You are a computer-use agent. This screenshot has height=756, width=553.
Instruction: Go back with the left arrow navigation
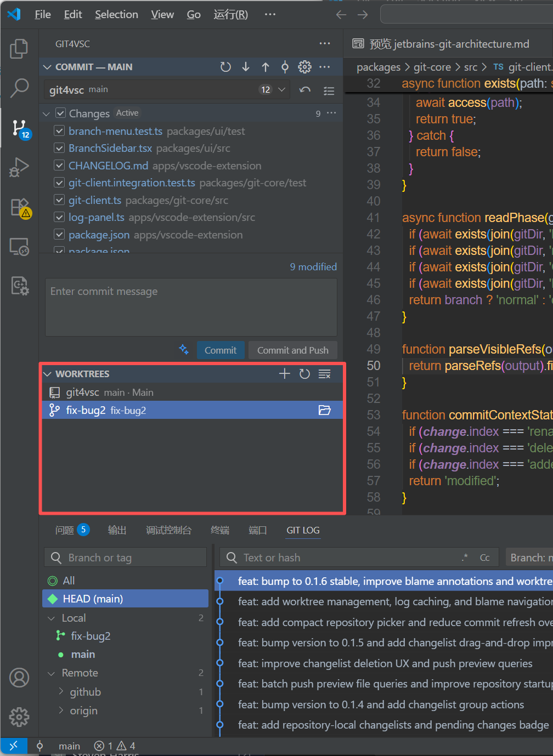click(x=341, y=15)
